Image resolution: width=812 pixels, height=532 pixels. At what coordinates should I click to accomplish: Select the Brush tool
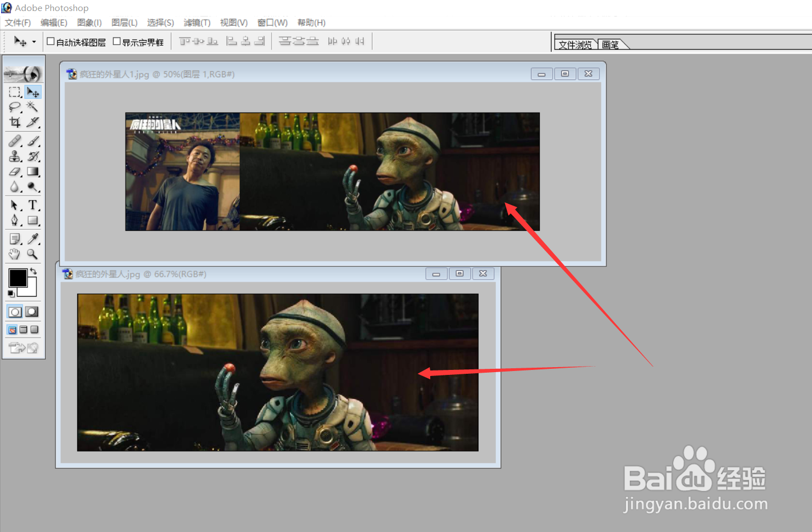(x=33, y=141)
